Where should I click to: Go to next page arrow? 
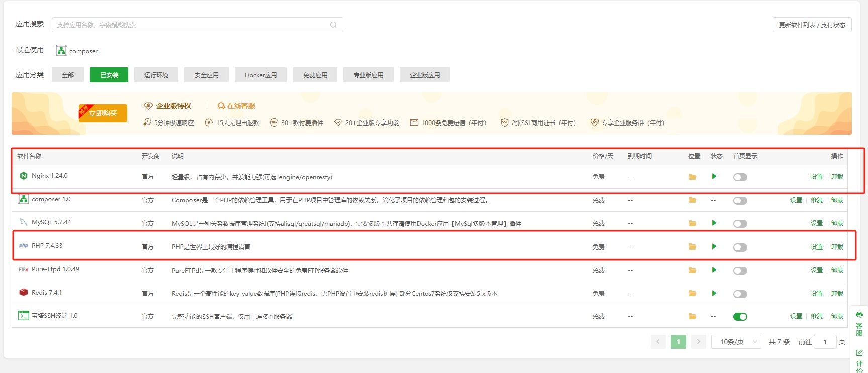coord(698,342)
